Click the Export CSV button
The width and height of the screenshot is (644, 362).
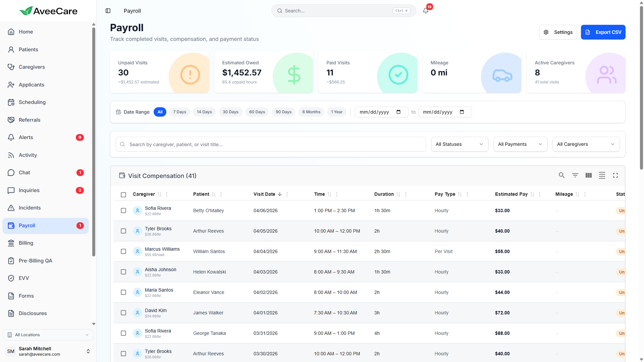603,32
